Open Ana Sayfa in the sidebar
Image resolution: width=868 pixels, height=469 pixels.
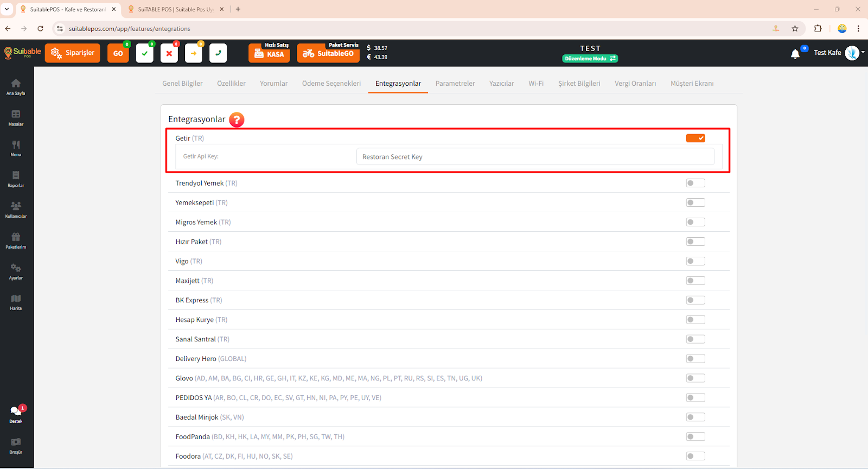[x=16, y=87]
